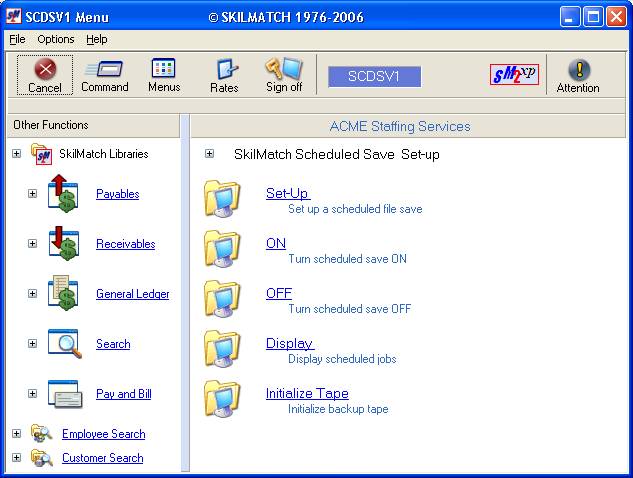Select 'Turn scheduled save OFF' text

pyautogui.click(x=349, y=309)
